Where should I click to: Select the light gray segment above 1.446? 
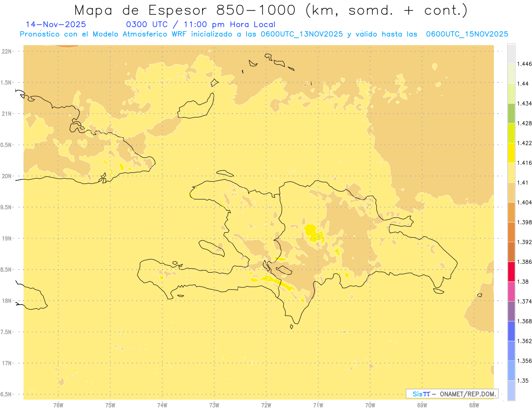(511, 54)
